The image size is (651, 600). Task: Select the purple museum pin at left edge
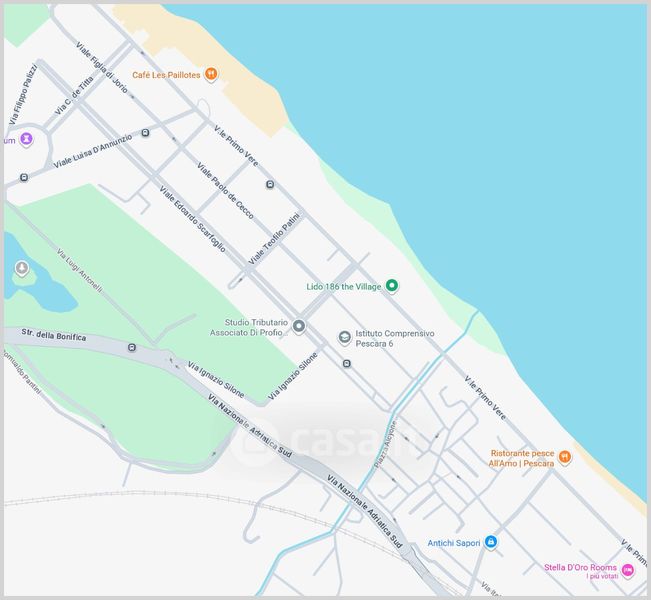click(27, 138)
